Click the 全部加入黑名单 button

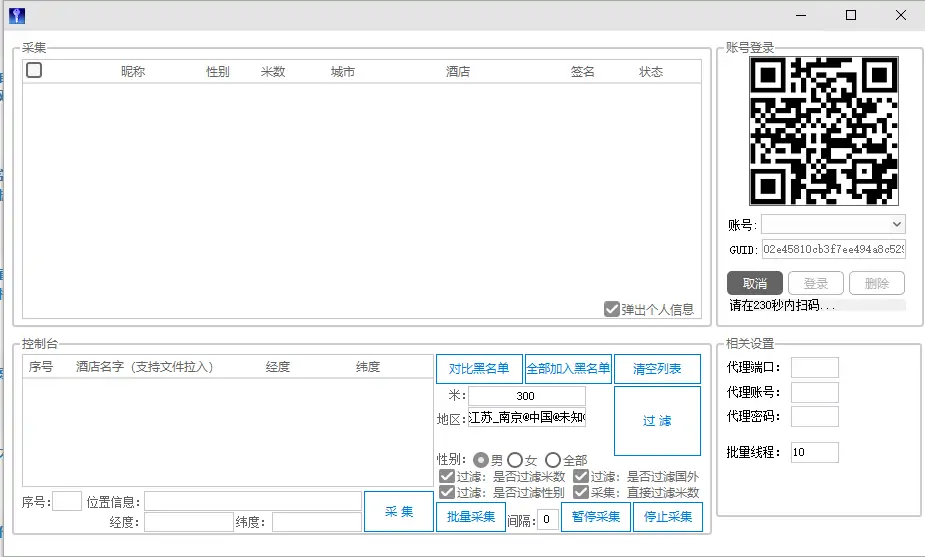(x=568, y=369)
